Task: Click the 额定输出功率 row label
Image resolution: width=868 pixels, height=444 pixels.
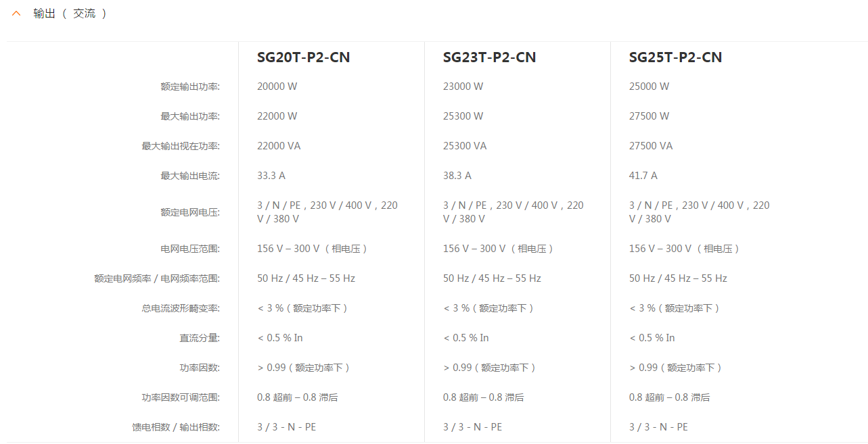Action: pos(190,87)
